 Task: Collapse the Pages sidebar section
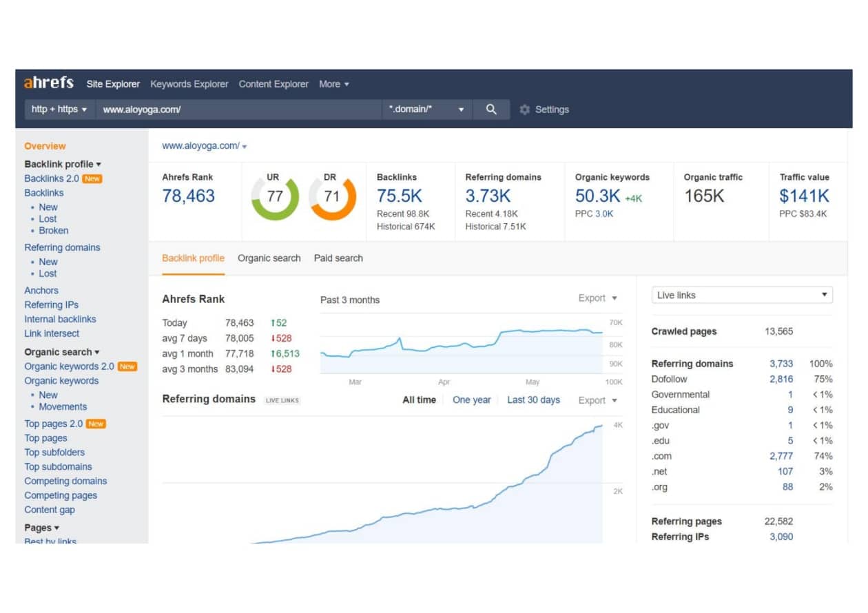[42, 528]
